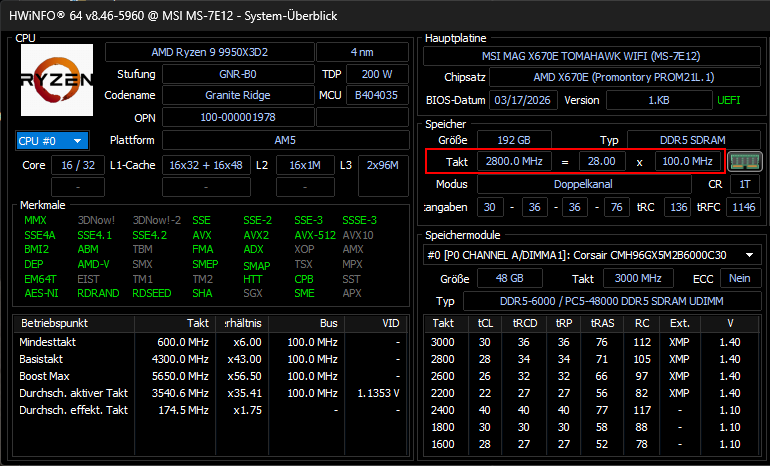Click the GNR-B0 stepping value
Viewport: 770px width, 466px height.
pyautogui.click(x=238, y=74)
